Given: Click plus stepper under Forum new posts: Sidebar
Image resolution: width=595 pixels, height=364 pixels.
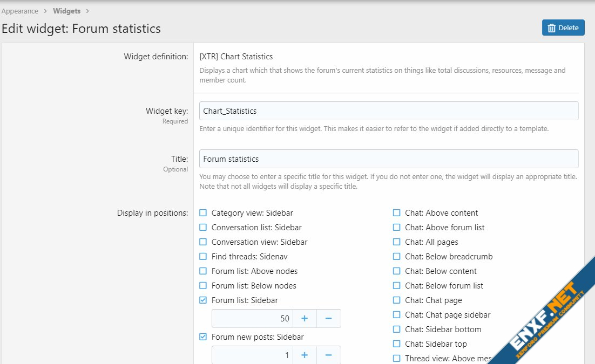Looking at the screenshot, I should point(305,355).
